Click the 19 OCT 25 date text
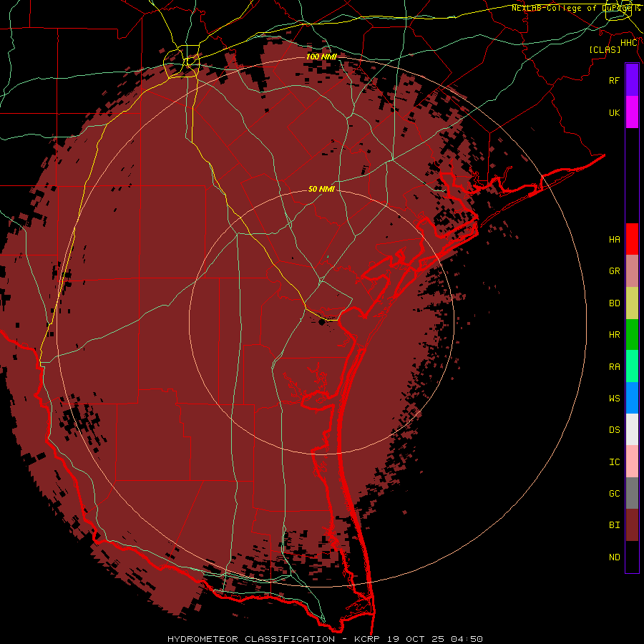644x644 pixels. [416, 639]
